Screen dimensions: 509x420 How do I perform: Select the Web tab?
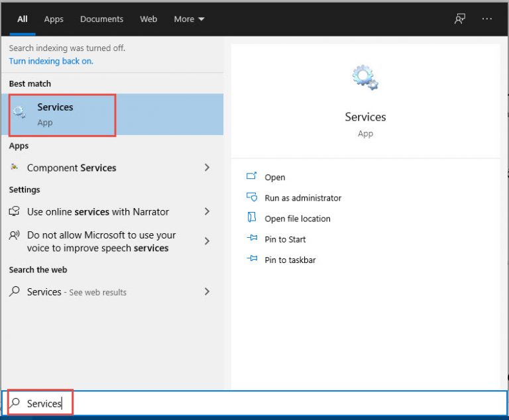click(148, 19)
